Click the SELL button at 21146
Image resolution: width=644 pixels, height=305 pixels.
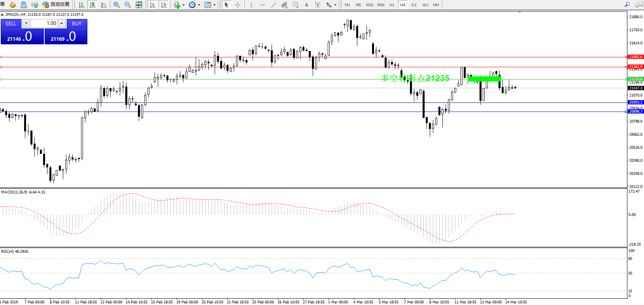(x=22, y=36)
